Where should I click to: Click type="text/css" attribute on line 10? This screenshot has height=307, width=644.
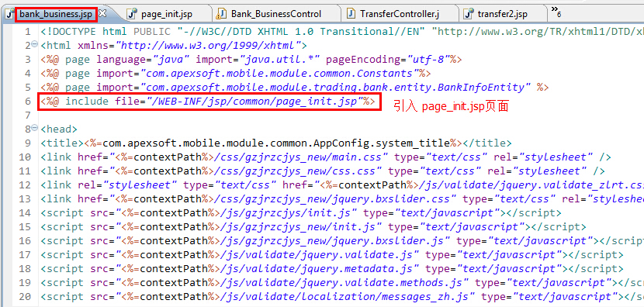tap(441, 157)
